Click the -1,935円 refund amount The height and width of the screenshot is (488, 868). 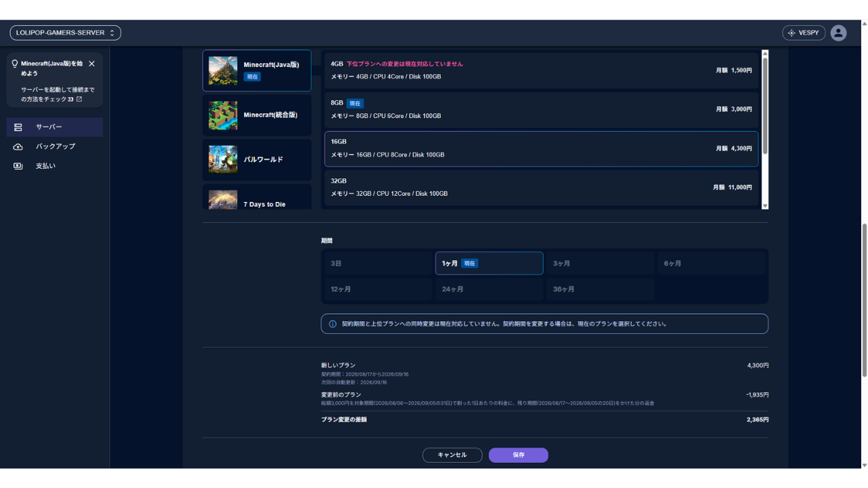[757, 394]
